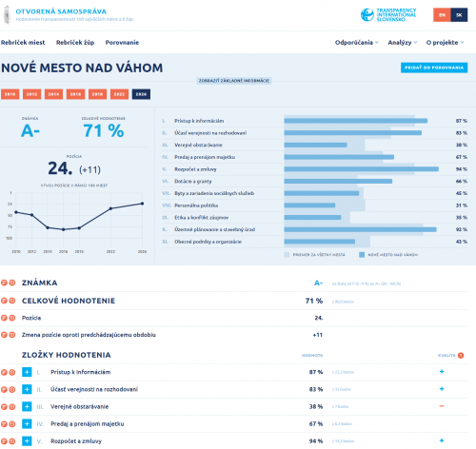Expand the Rozpočet a zmluvy section
476x449 pixels.
coord(27,441)
